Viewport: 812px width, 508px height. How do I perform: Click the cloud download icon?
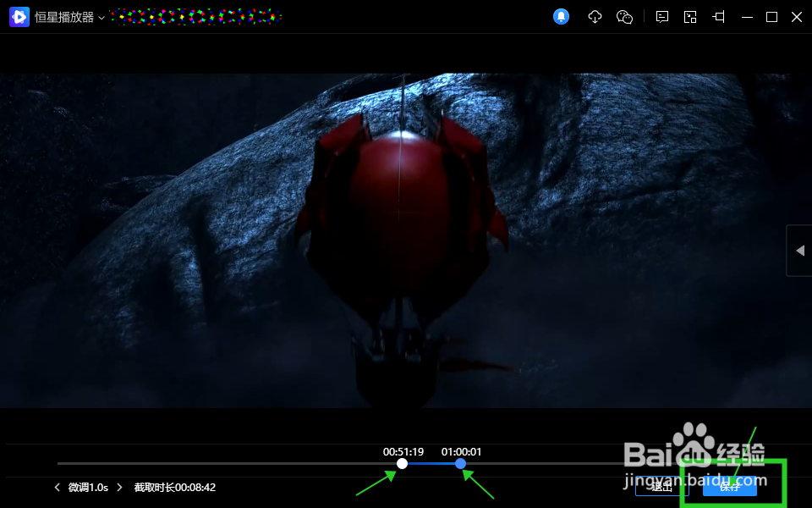595,17
